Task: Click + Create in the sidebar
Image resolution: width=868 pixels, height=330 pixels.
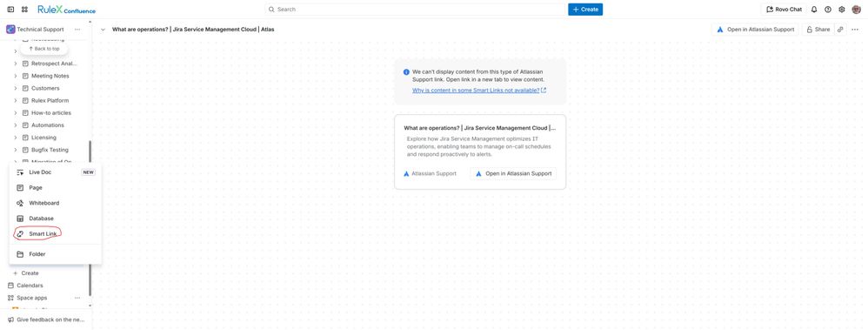Action: pyautogui.click(x=26, y=273)
